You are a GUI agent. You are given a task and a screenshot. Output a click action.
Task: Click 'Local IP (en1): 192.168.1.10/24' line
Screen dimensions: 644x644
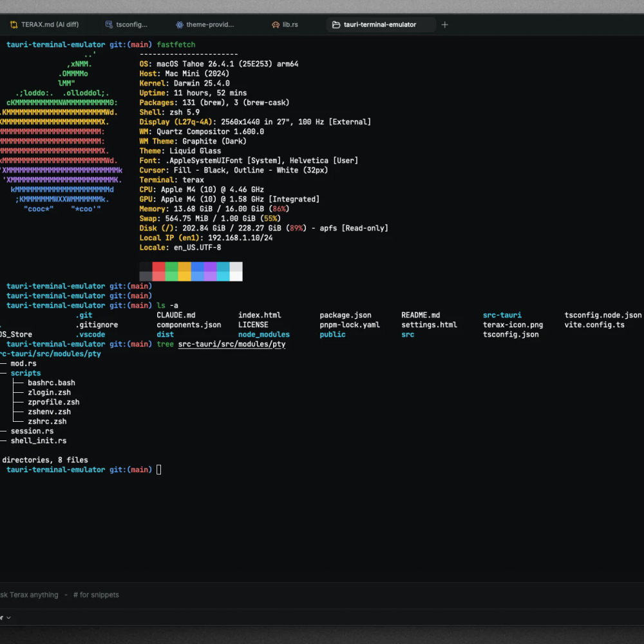tap(206, 238)
